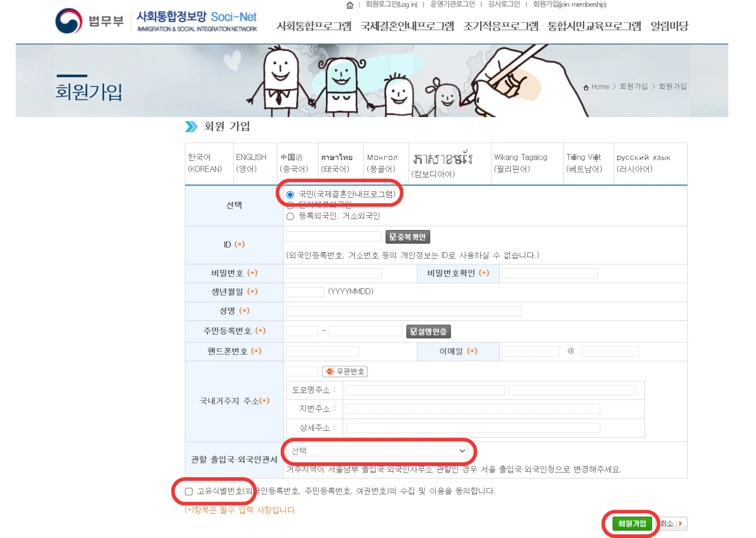Click the 생년월일 YYYYMMDD field
The image size is (756, 538).
click(x=305, y=292)
